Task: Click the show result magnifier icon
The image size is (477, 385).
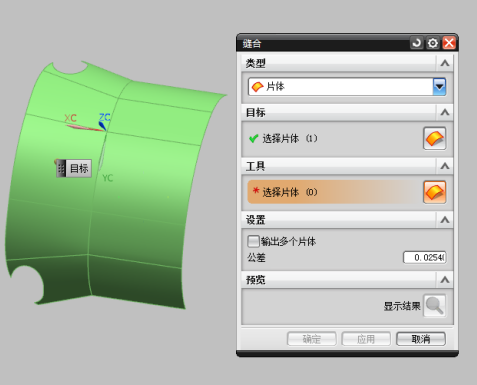Action: click(435, 305)
